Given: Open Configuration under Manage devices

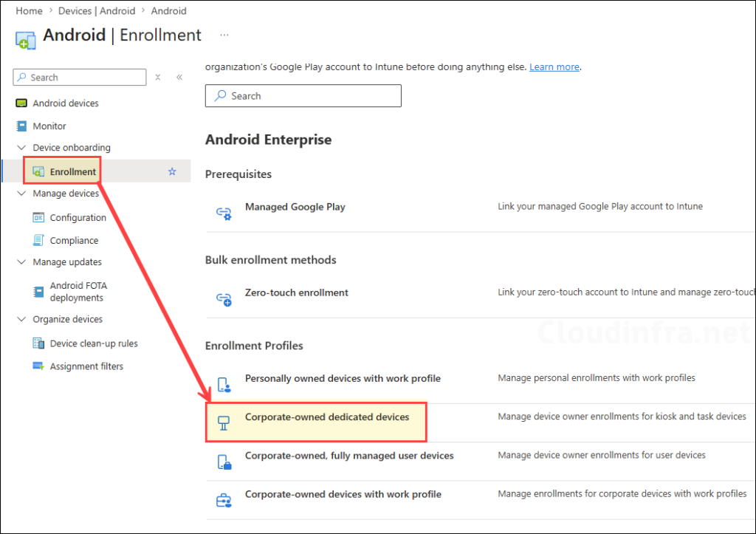Looking at the screenshot, I should (78, 218).
